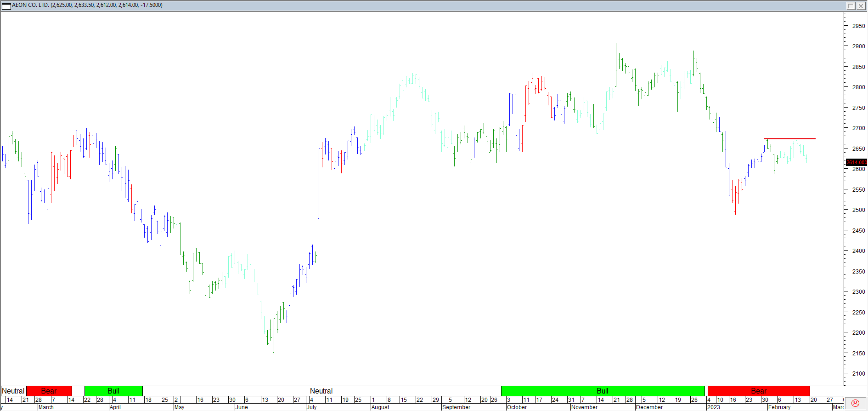Viewport: 868px width, 411px height.
Task: Click the March 2022 month label
Action: 46,407
